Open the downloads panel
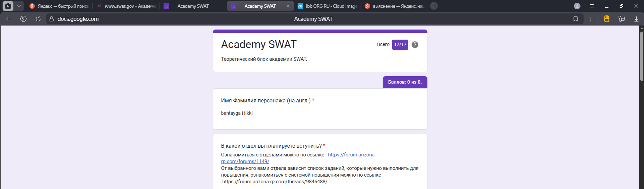 pyautogui.click(x=636, y=19)
